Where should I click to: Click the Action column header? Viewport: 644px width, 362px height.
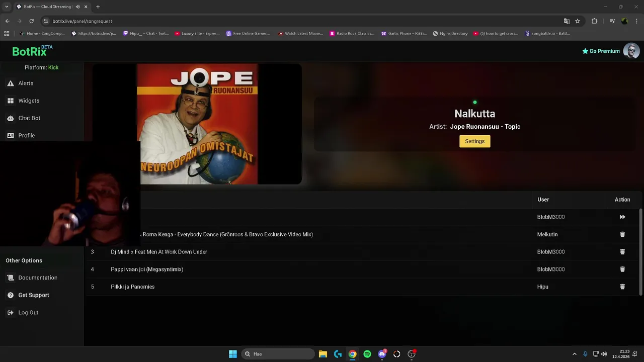(622, 200)
